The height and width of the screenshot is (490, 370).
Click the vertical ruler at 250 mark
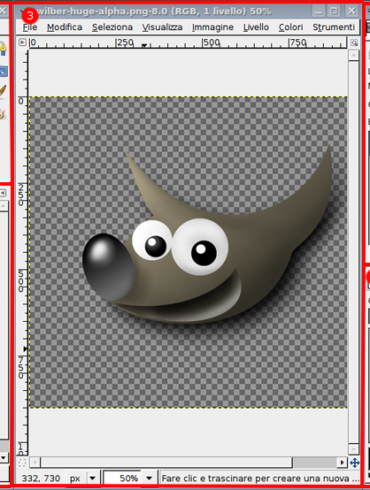21,194
